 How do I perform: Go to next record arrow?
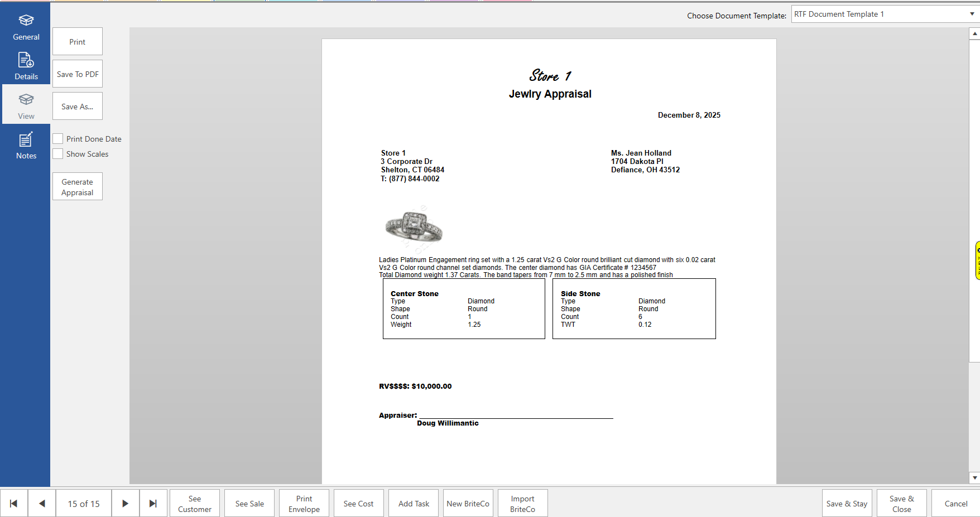point(125,504)
